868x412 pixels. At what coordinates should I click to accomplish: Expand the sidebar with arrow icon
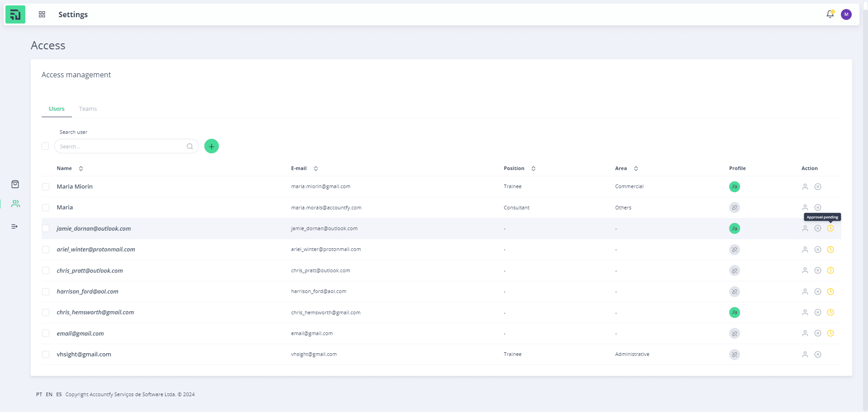[x=14, y=226]
